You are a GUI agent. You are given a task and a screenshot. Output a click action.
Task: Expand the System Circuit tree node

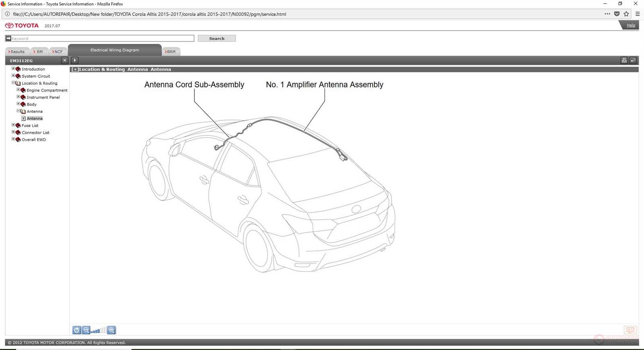(13, 76)
